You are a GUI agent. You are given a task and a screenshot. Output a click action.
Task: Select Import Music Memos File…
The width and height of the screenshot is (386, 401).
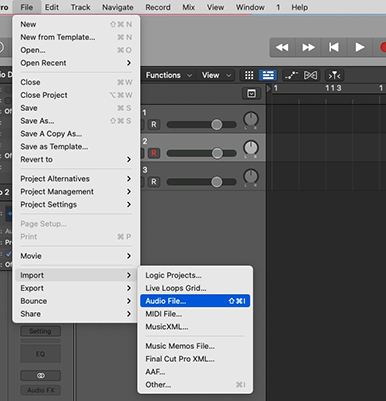[195, 346]
